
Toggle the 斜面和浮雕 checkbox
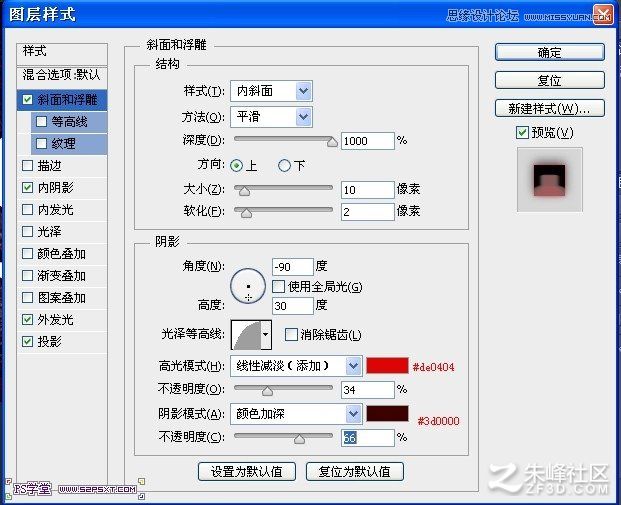tap(27, 99)
